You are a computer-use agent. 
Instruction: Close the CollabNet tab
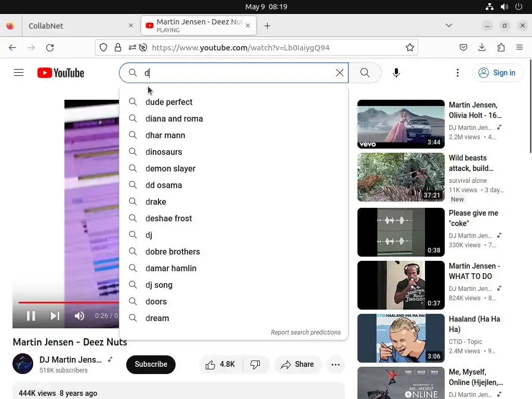(x=130, y=25)
